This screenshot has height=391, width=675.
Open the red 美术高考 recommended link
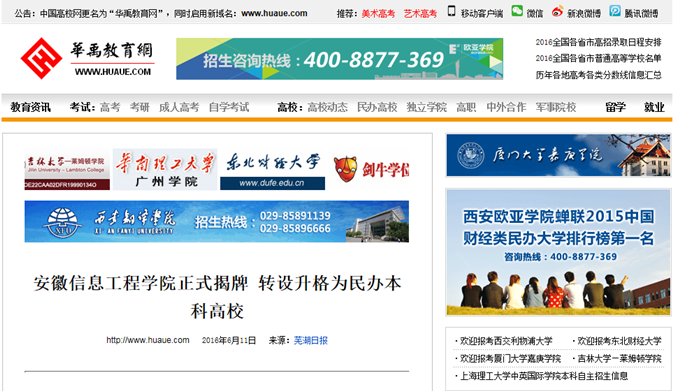pos(378,14)
